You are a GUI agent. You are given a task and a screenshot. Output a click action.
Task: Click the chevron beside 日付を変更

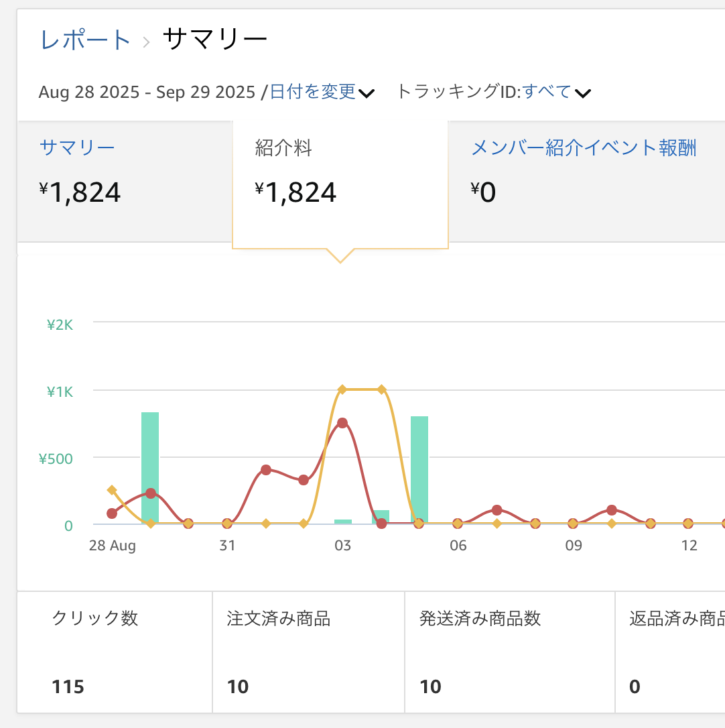point(367,94)
